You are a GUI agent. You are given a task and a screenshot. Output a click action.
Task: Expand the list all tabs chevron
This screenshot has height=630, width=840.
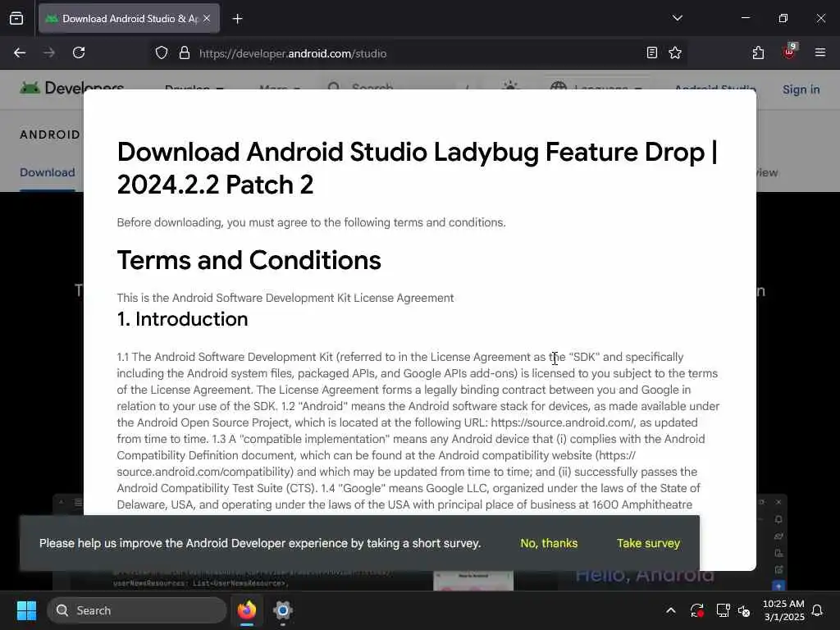677,18
